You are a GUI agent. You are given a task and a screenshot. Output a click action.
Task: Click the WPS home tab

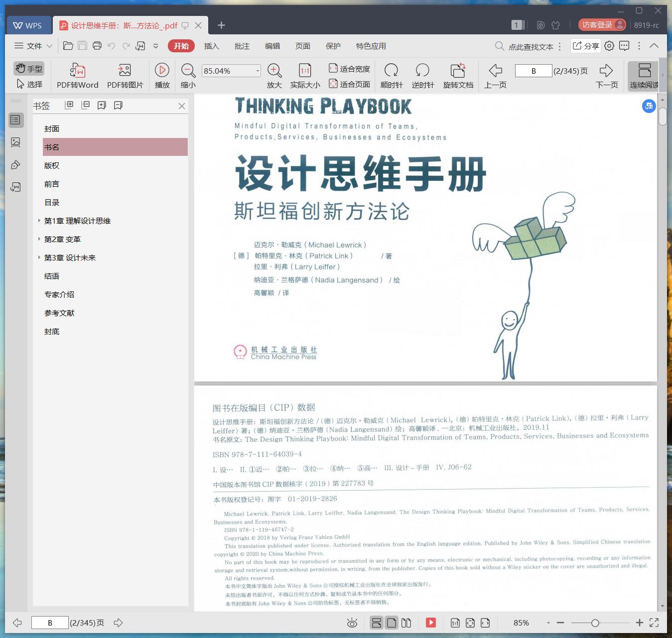click(x=28, y=25)
